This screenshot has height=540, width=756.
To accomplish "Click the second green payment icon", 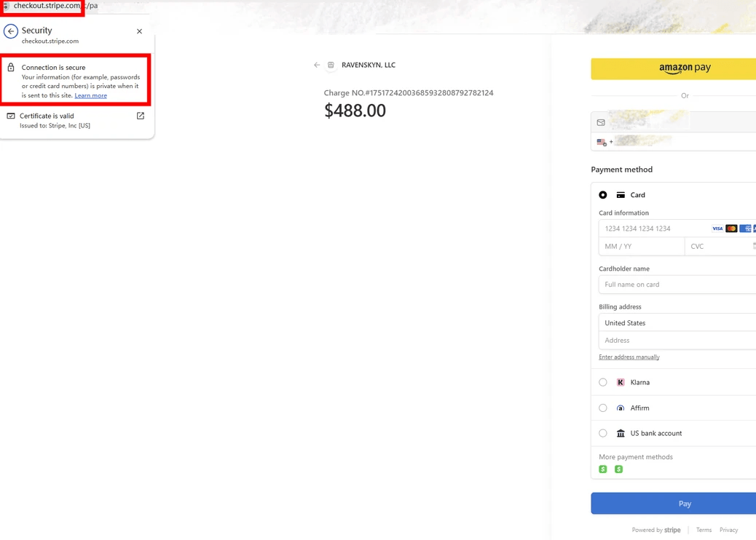I will click(618, 469).
